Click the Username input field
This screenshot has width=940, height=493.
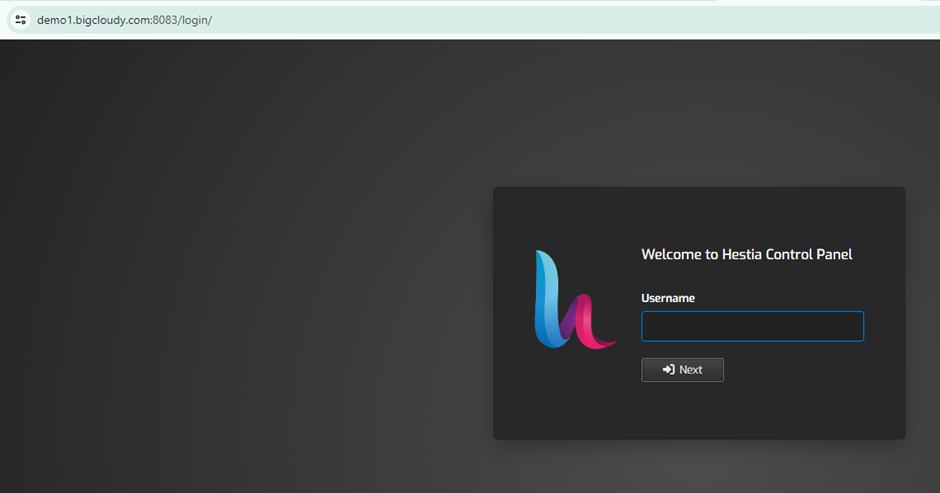click(752, 326)
